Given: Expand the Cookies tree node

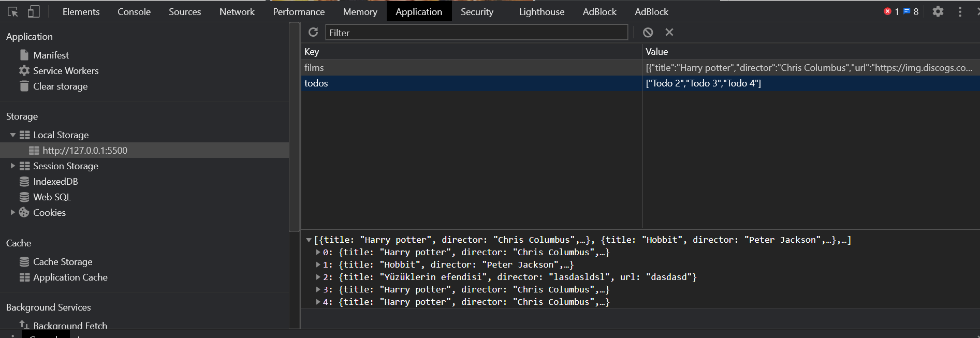Looking at the screenshot, I should (13, 213).
